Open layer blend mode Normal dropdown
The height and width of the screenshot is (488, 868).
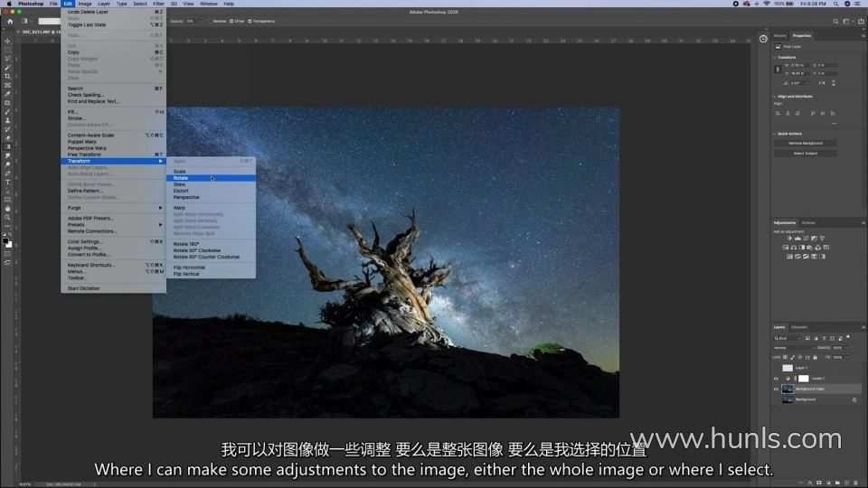[x=794, y=348]
